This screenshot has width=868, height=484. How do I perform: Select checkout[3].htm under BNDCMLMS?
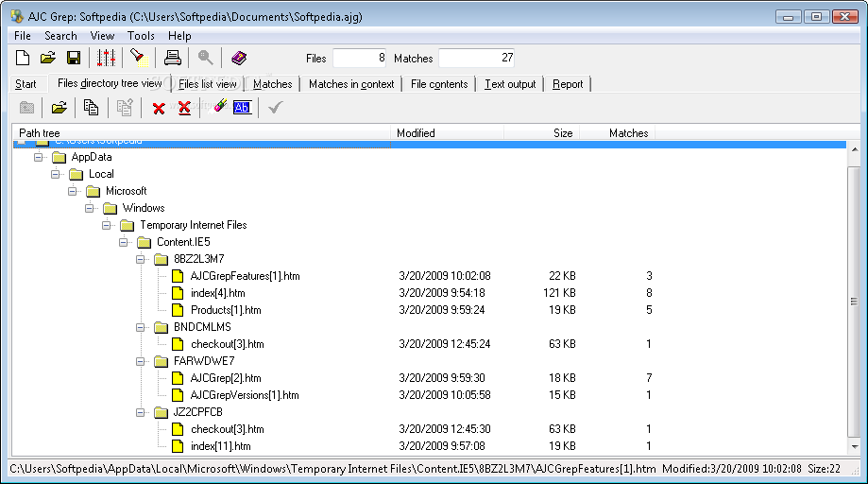(228, 344)
